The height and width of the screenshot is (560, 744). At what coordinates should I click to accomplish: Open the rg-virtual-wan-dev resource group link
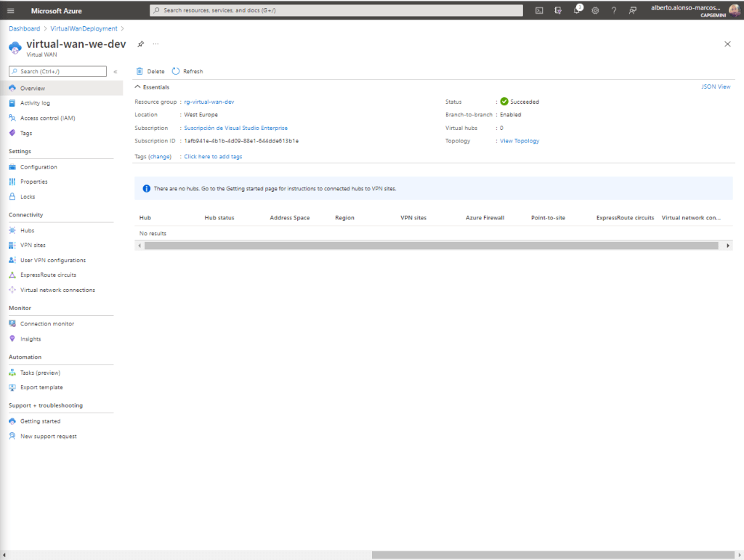(209, 102)
